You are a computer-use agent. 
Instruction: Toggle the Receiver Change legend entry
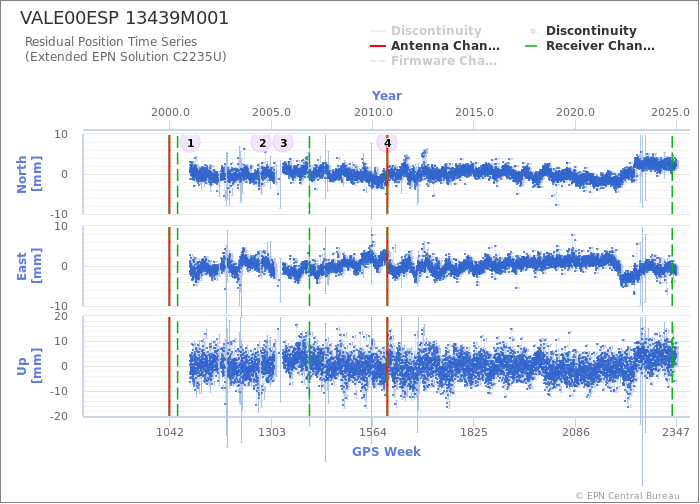pos(590,46)
